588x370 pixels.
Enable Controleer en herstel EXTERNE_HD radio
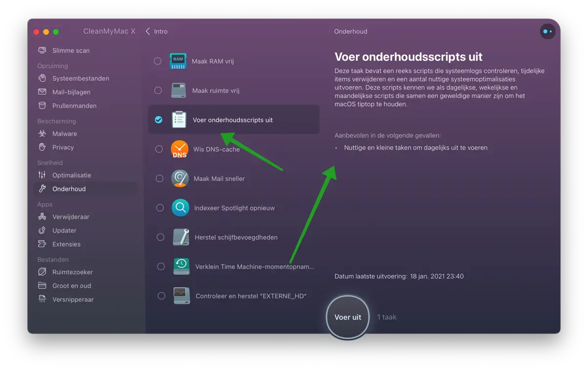click(161, 296)
